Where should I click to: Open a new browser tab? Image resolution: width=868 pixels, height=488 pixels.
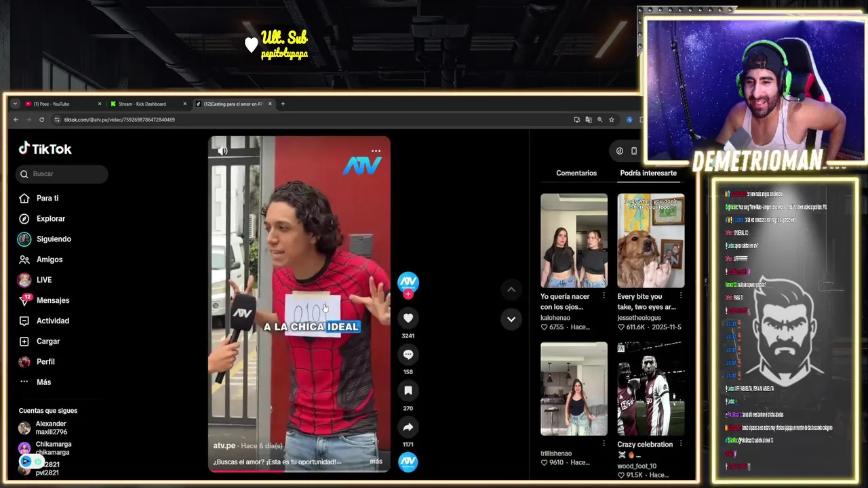[283, 104]
